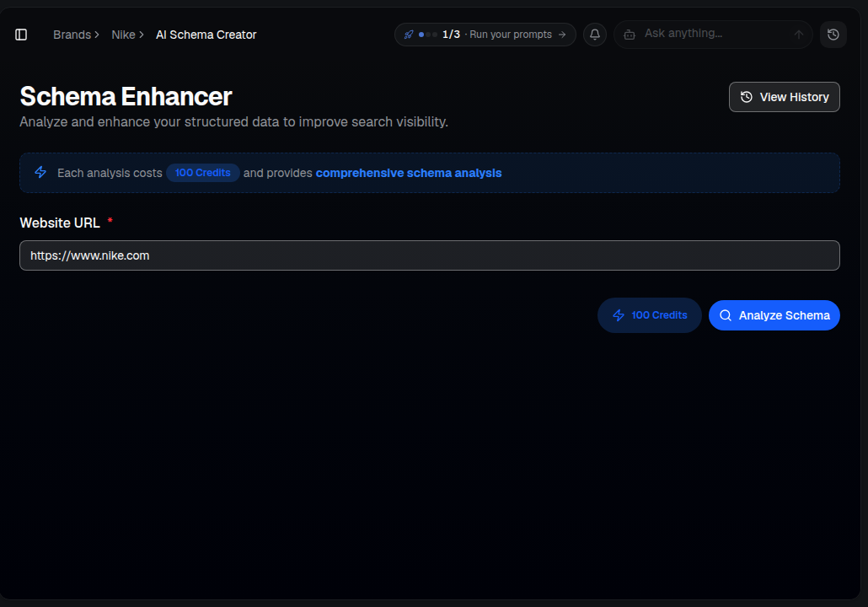Click the rocket icon in prompts pill
868x607 pixels.
pos(409,35)
